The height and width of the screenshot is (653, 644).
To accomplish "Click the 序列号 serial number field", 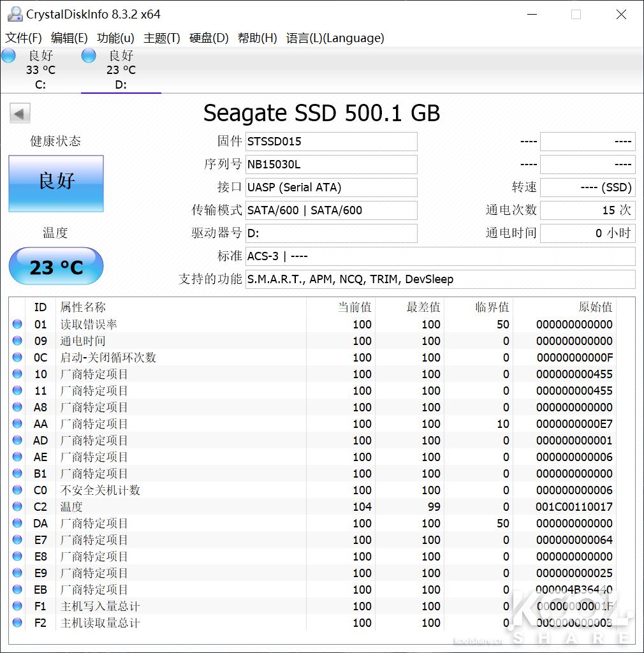I will (x=331, y=165).
